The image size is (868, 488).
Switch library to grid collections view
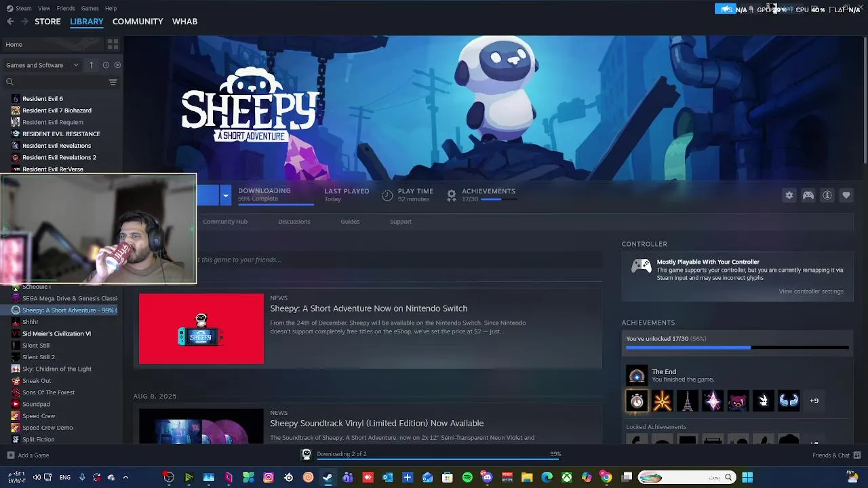[x=113, y=44]
